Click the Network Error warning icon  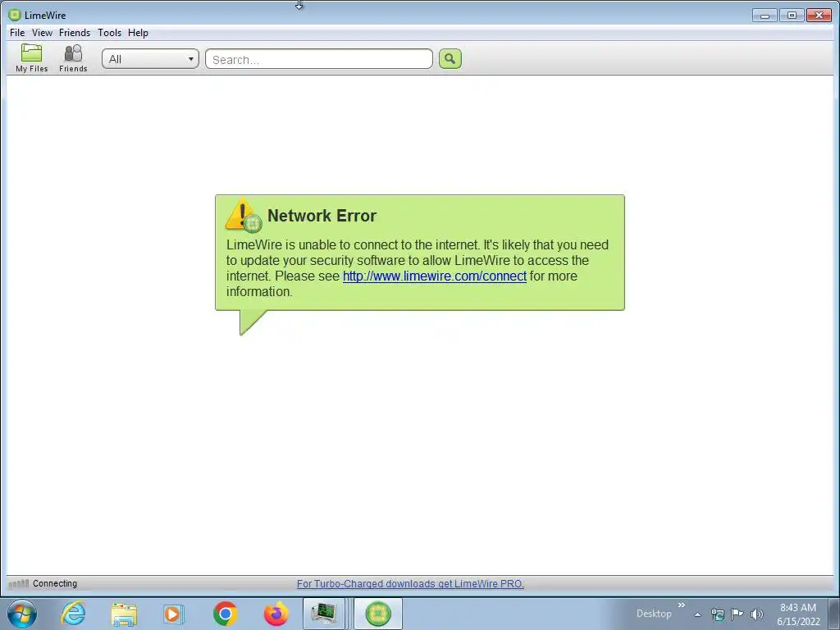click(243, 216)
